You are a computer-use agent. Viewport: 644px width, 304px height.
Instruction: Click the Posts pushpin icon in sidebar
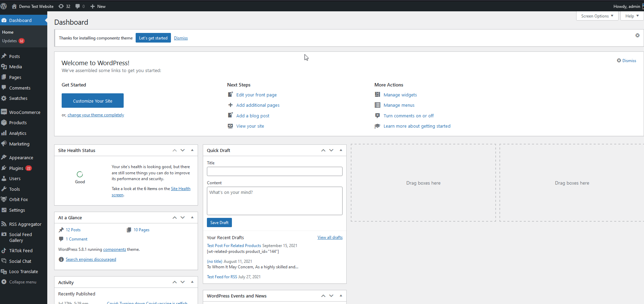coord(4,56)
